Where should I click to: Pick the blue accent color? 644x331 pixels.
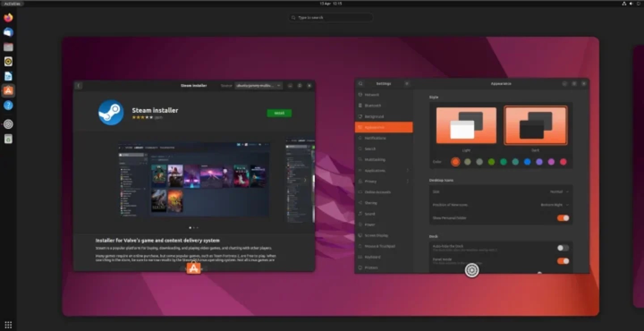527,162
